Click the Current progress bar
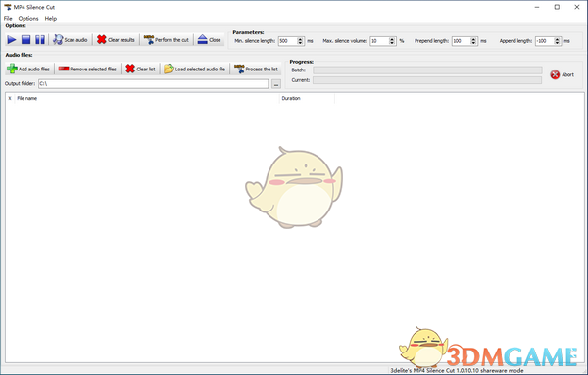 [x=427, y=80]
